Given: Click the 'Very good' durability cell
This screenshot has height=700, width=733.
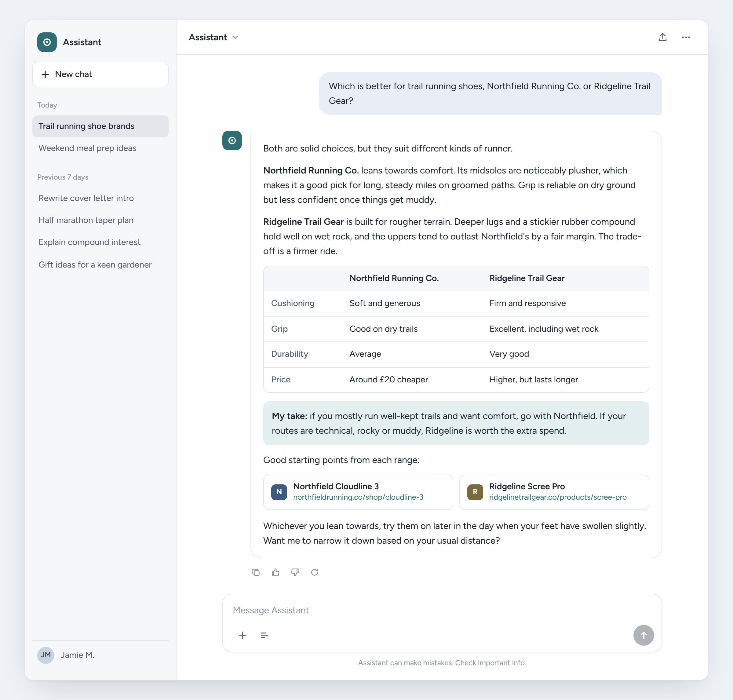Looking at the screenshot, I should click(509, 354).
